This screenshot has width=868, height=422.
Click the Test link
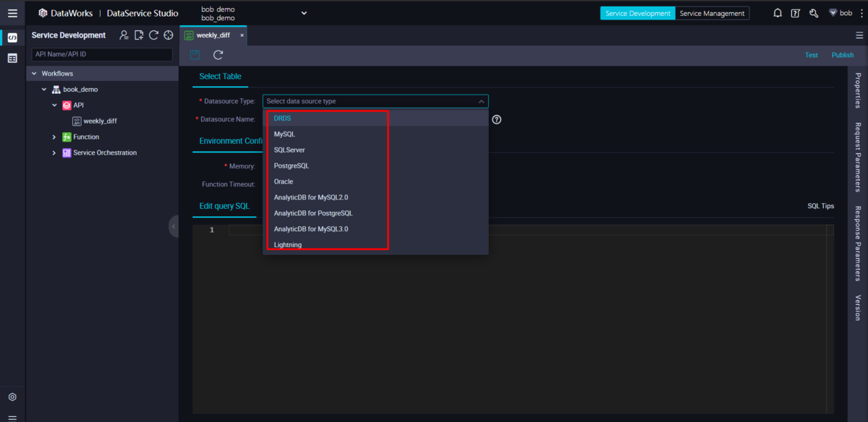point(812,55)
